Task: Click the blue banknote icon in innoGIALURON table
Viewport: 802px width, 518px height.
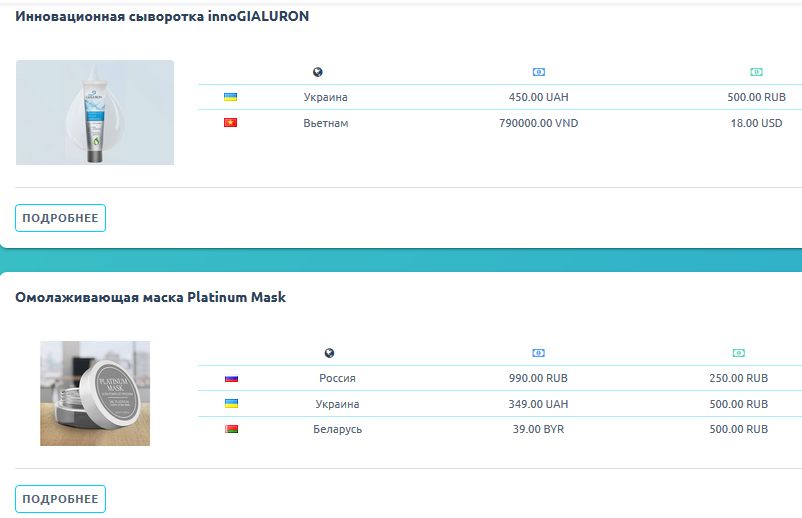Action: 539,72
